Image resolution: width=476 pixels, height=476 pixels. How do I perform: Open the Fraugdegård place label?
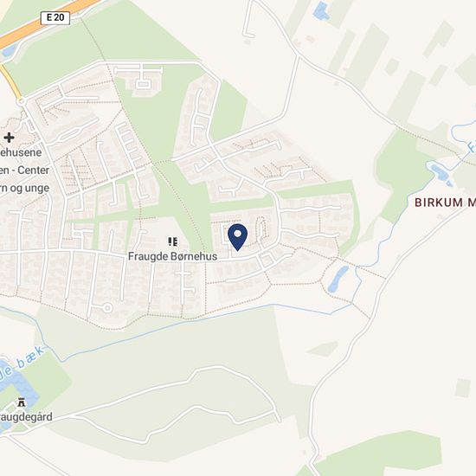point(25,417)
